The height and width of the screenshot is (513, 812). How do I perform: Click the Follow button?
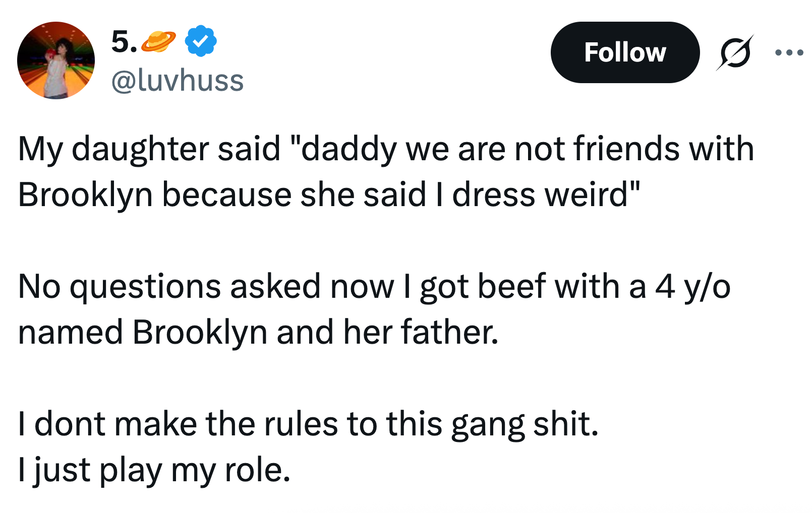coord(624,52)
